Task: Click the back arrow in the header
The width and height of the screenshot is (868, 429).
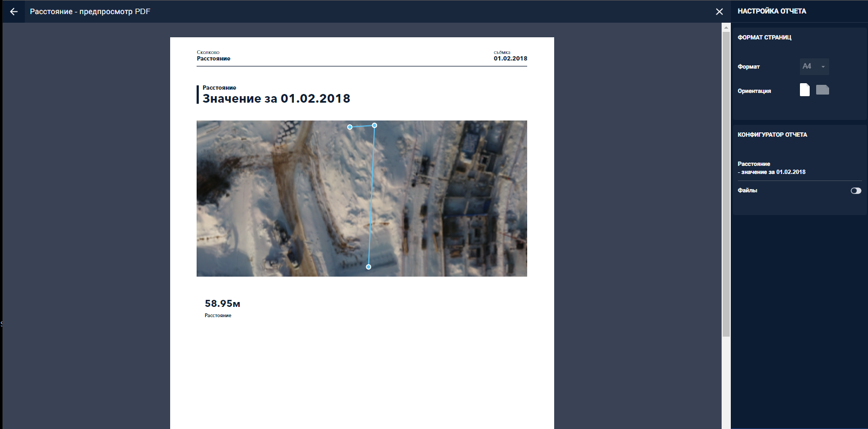Action: pos(14,11)
